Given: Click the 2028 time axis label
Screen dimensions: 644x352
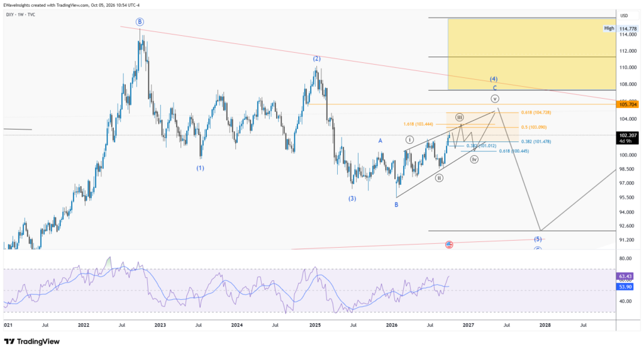Looking at the screenshot, I should (x=545, y=325).
